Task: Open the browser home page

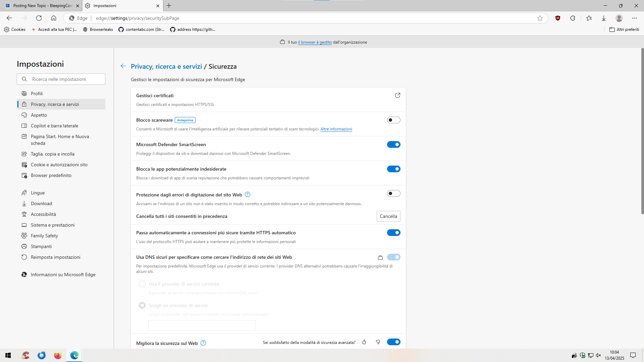Action: click(54, 18)
